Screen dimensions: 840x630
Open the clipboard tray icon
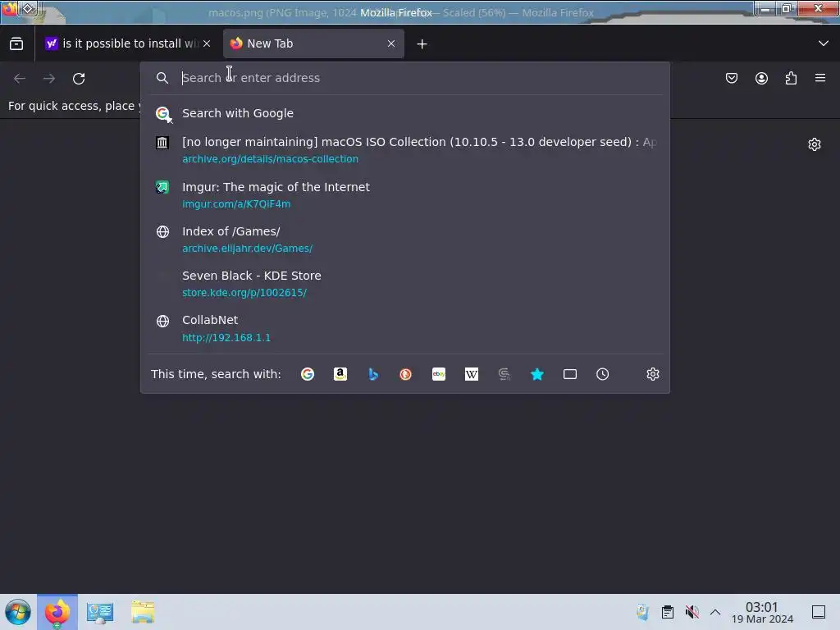668,612
